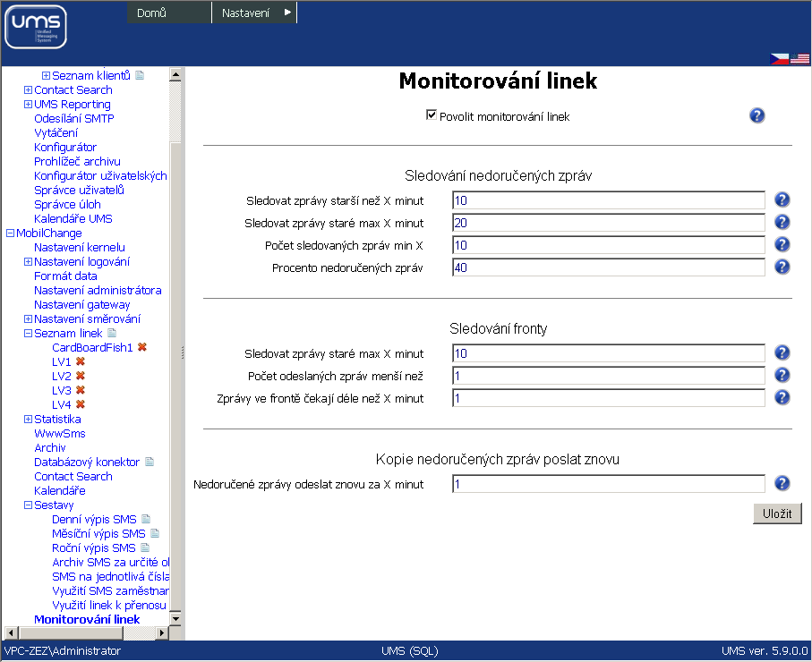
Task: Open the Nastavení menu
Action: pos(254,13)
